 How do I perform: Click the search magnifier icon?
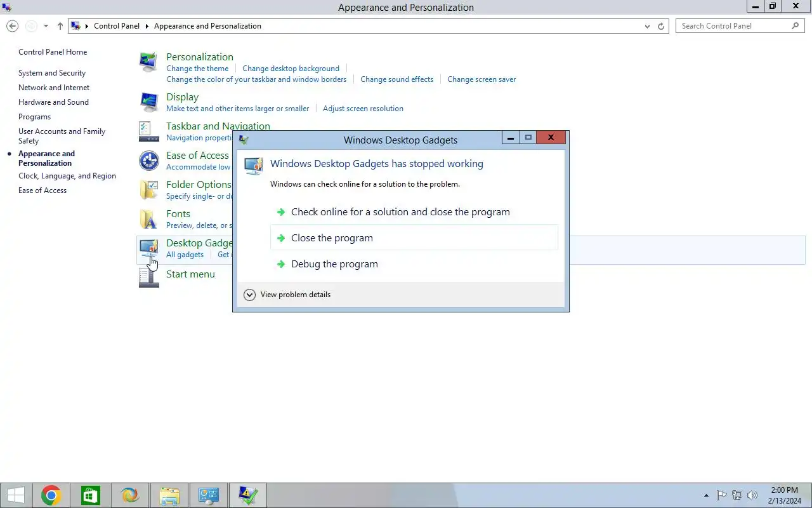point(796,26)
